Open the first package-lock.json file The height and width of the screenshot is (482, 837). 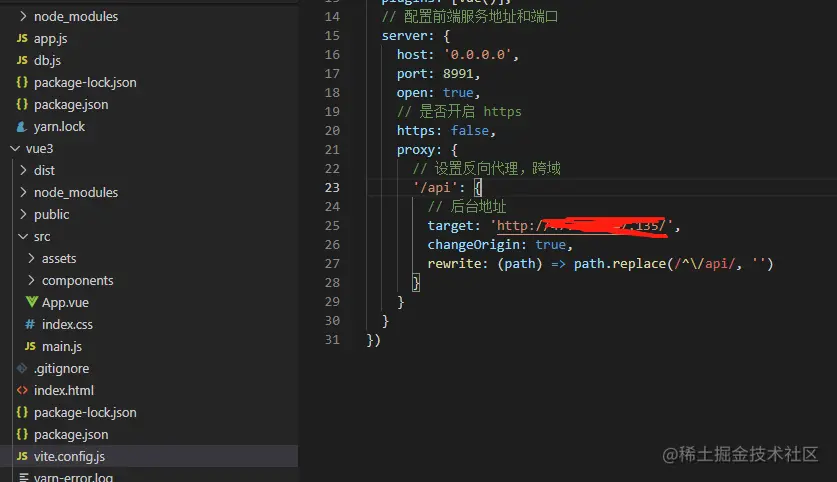point(85,82)
